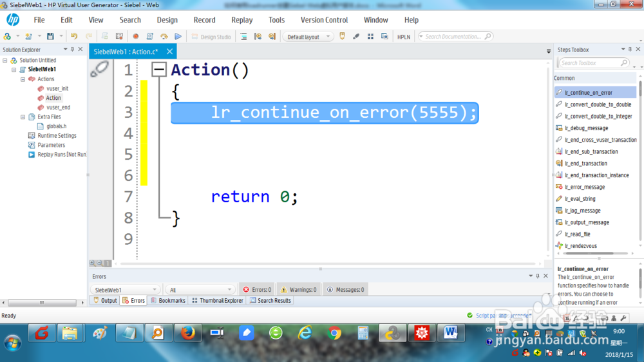This screenshot has width=644, height=362.
Task: Click the blue Replay play icon
Action: pyautogui.click(x=178, y=37)
